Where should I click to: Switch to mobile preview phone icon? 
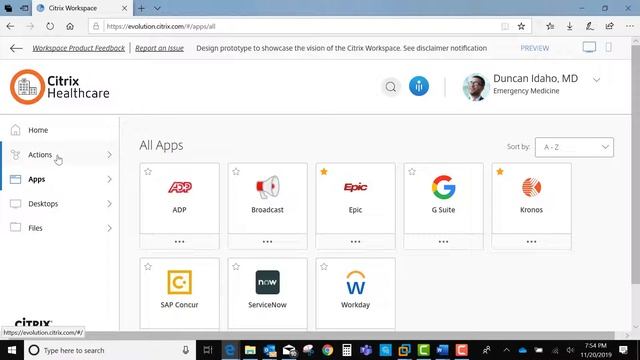click(609, 47)
